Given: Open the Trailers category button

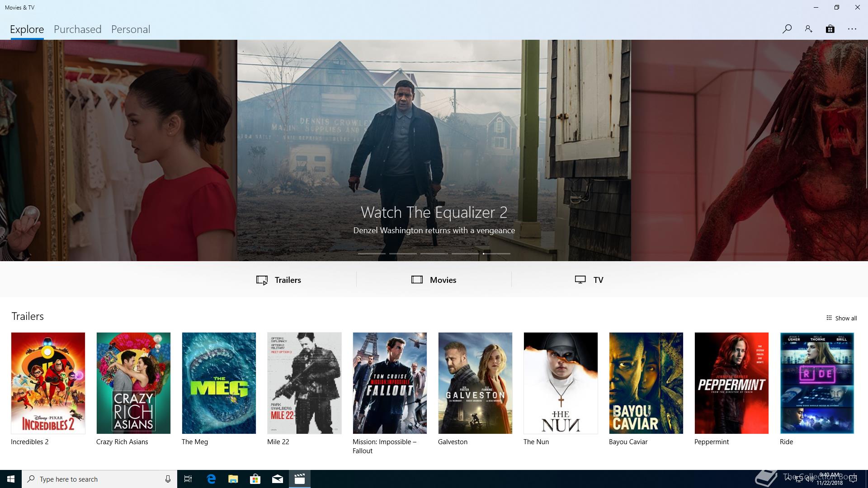Looking at the screenshot, I should pos(278,280).
